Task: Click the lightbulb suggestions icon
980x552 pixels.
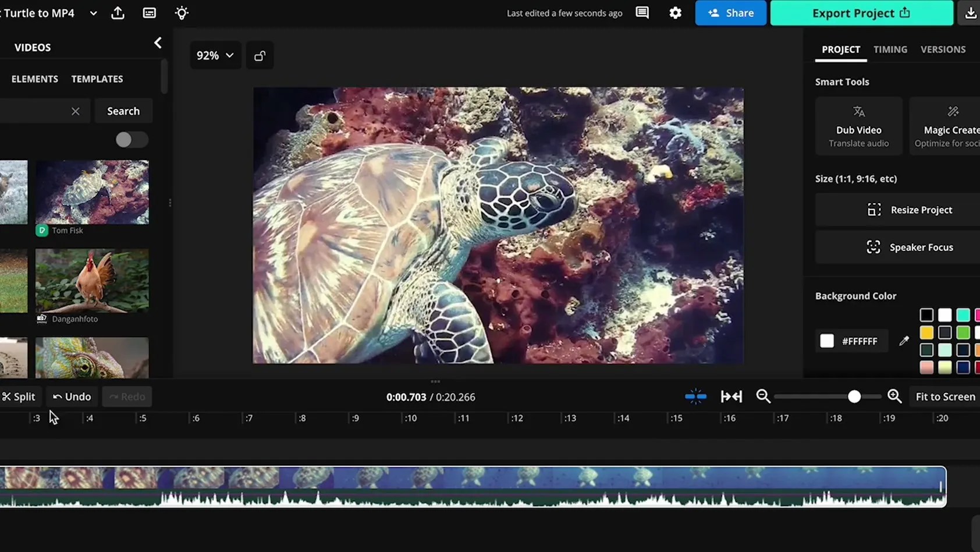Action: [x=182, y=13]
